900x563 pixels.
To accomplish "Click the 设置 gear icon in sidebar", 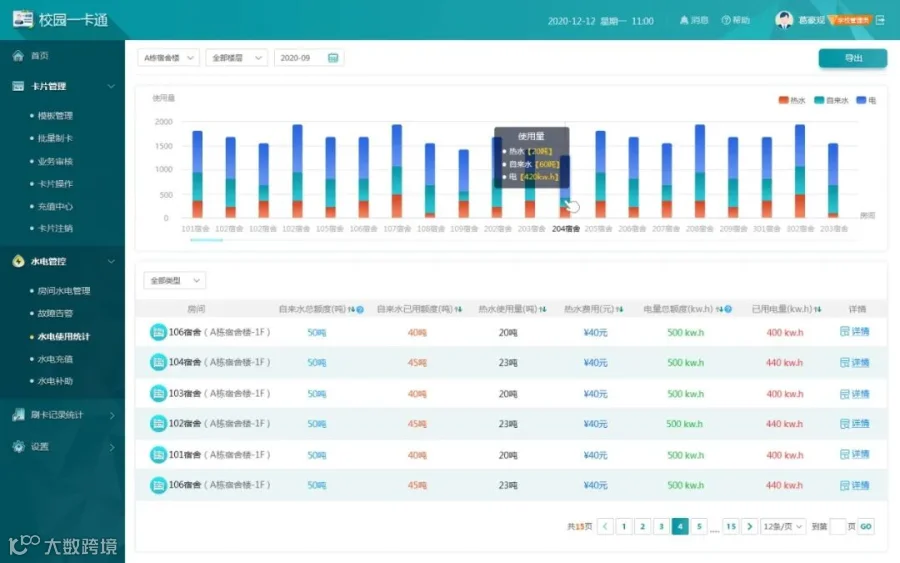I will 18,446.
